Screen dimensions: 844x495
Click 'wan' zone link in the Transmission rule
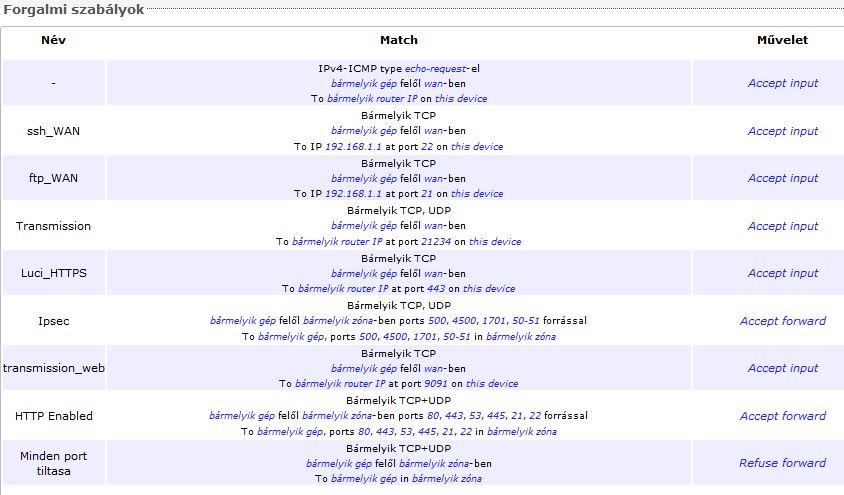tap(433, 226)
